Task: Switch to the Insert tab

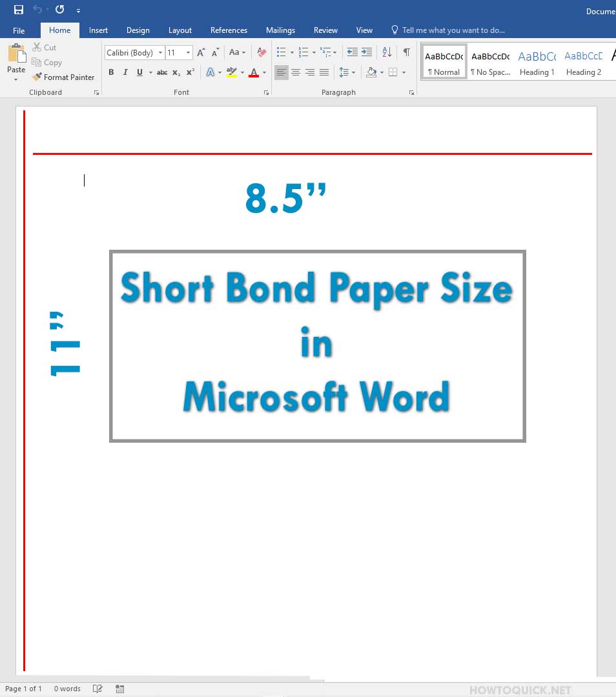Action: [x=98, y=30]
